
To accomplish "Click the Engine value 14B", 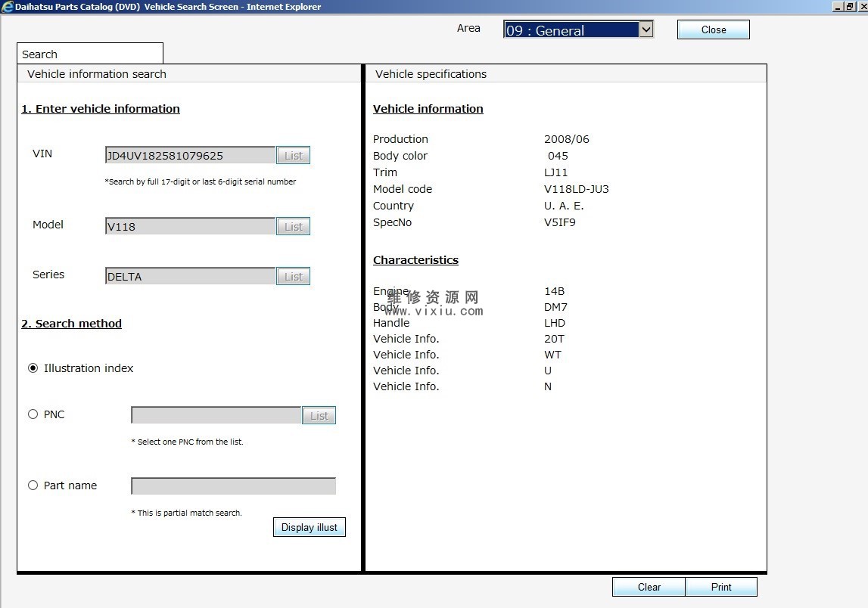I will point(554,291).
